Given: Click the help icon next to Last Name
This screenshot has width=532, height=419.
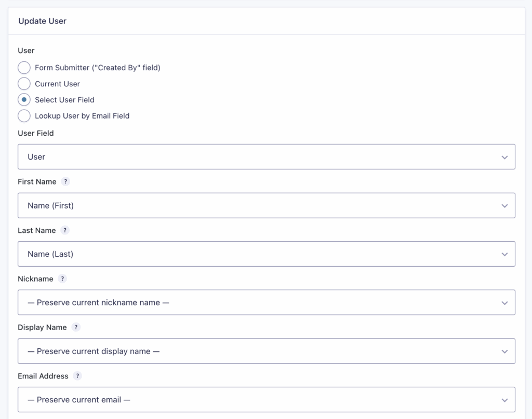Looking at the screenshot, I should coord(64,230).
